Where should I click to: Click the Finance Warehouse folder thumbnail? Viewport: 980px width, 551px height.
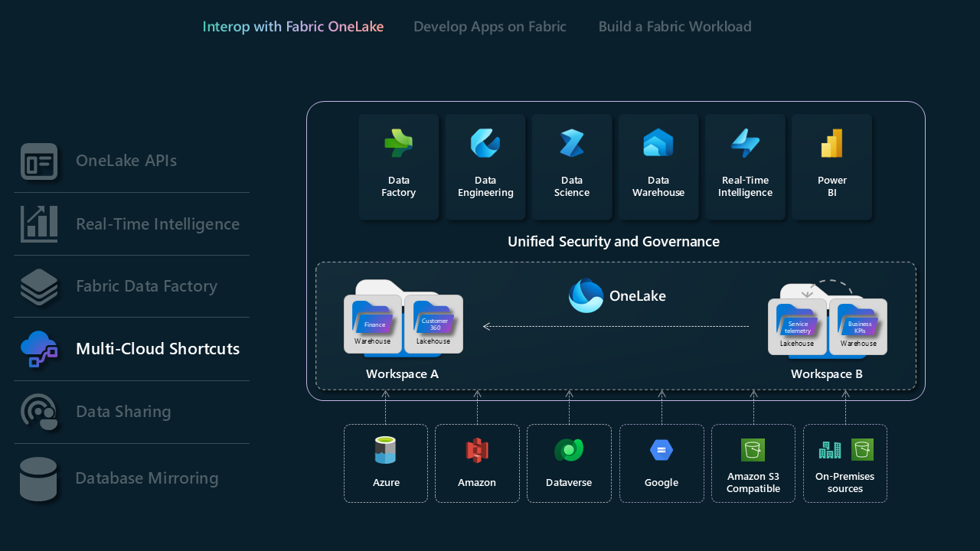coord(373,323)
